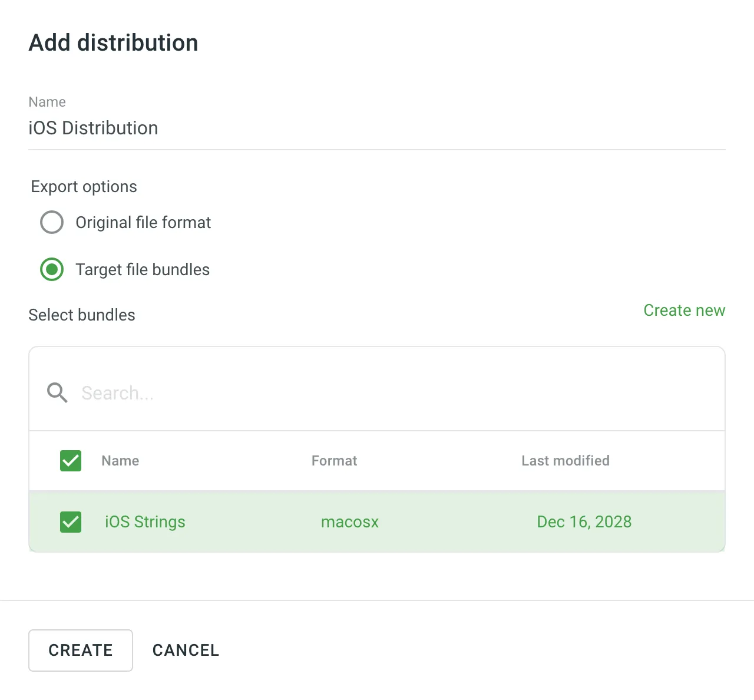Select the "iOS Strings" bundle row
754x700 pixels.
point(377,521)
